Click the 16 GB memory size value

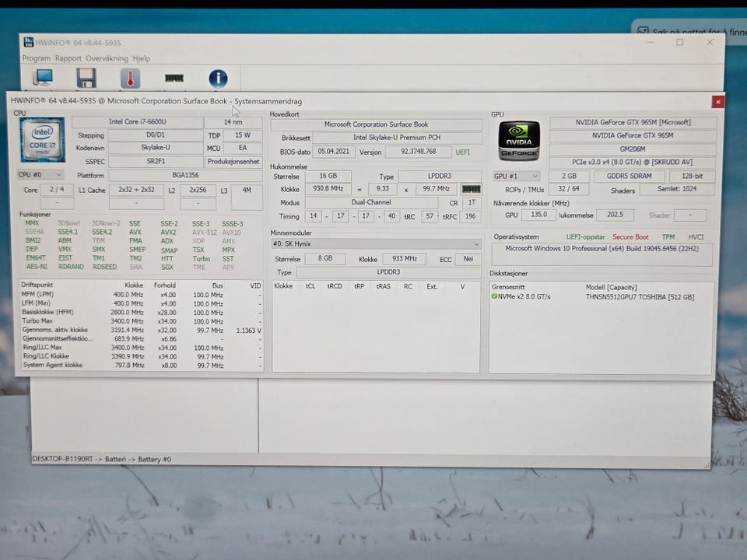[328, 176]
